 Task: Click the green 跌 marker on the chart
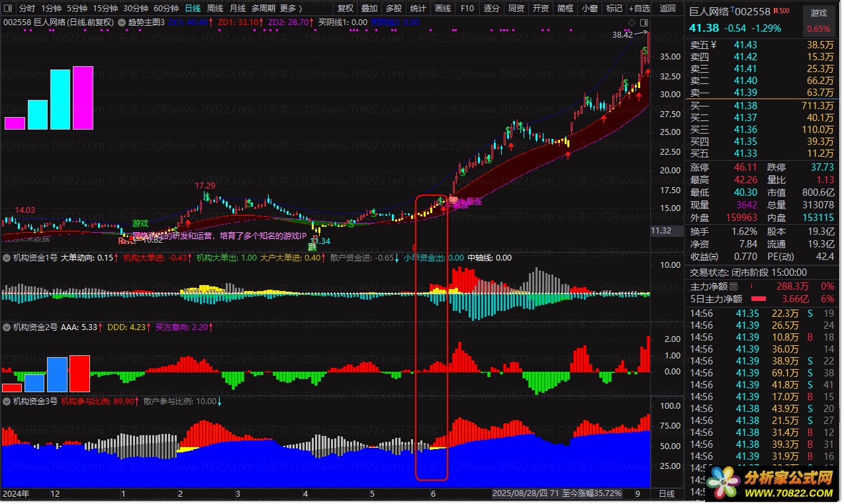[x=312, y=247]
